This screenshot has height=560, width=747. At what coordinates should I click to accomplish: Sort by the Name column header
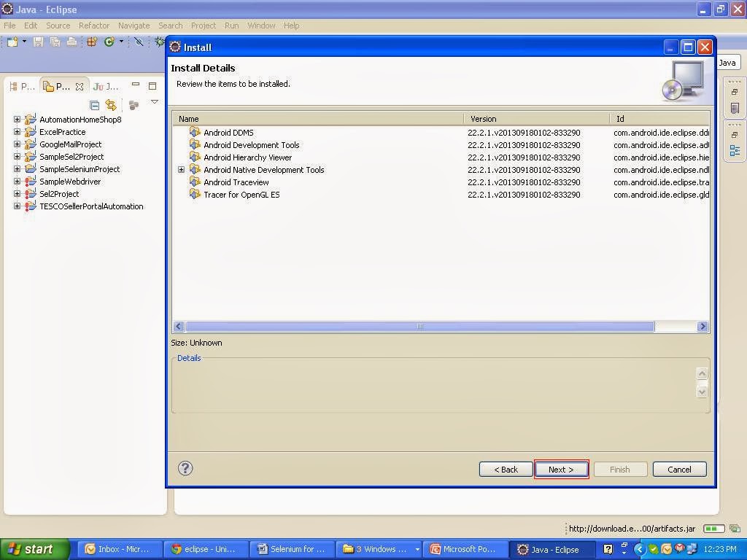tap(318, 119)
